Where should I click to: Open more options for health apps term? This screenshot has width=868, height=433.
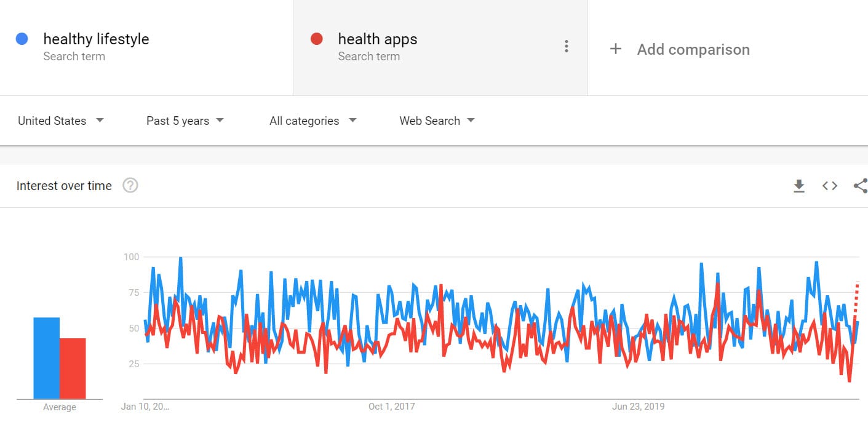pyautogui.click(x=566, y=47)
